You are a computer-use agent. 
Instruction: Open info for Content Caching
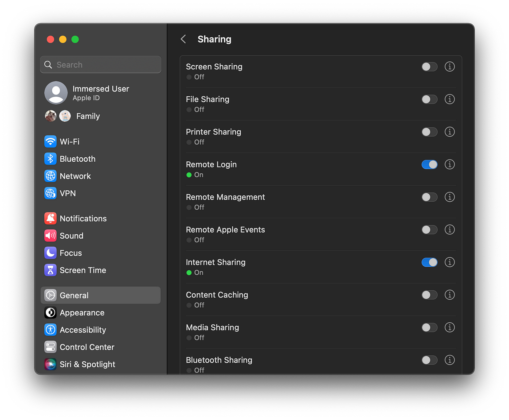point(450,295)
